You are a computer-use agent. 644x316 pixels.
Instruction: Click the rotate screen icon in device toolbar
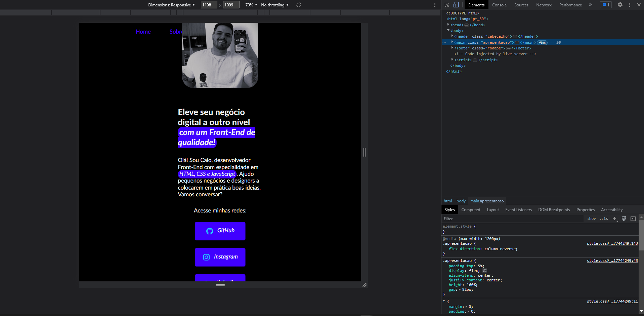pos(299,5)
